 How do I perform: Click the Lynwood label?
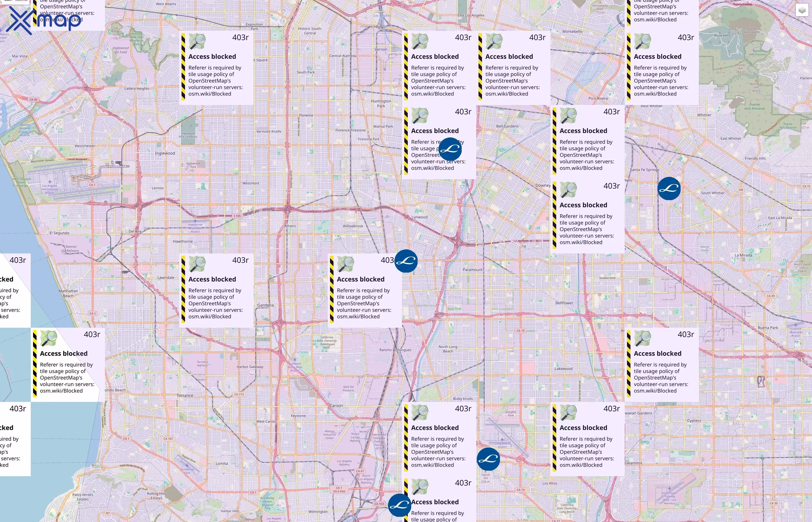click(420, 217)
